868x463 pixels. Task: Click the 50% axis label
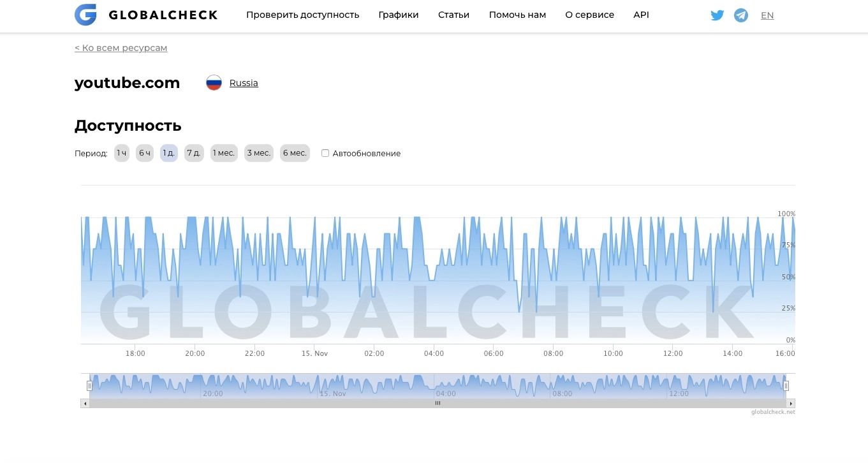click(x=789, y=277)
